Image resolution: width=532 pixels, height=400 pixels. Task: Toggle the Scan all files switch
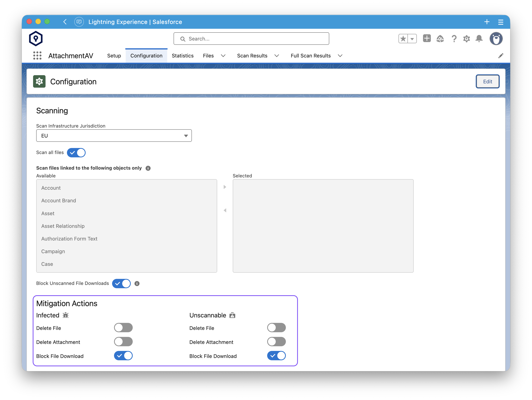[76, 153]
